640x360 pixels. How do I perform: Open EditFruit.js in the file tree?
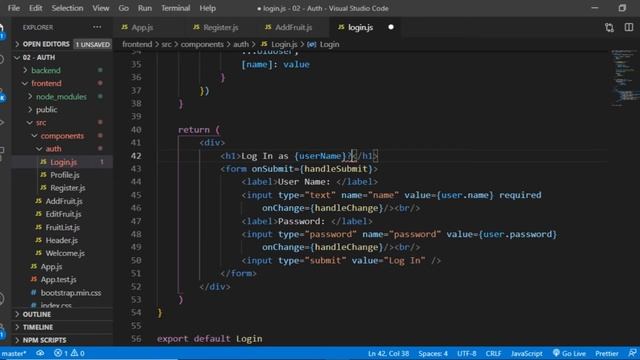[63, 214]
